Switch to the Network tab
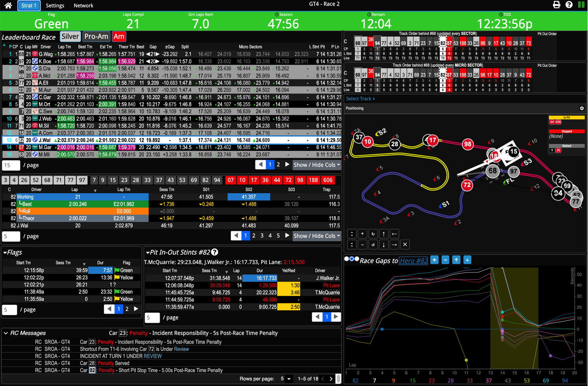This screenshot has height=386, width=588. pyautogui.click(x=83, y=6)
